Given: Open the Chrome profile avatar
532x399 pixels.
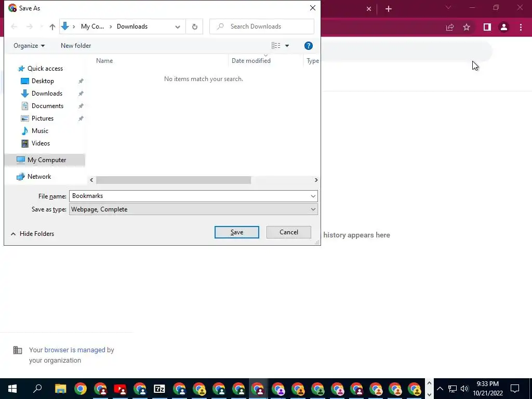Looking at the screenshot, I should pos(504,27).
